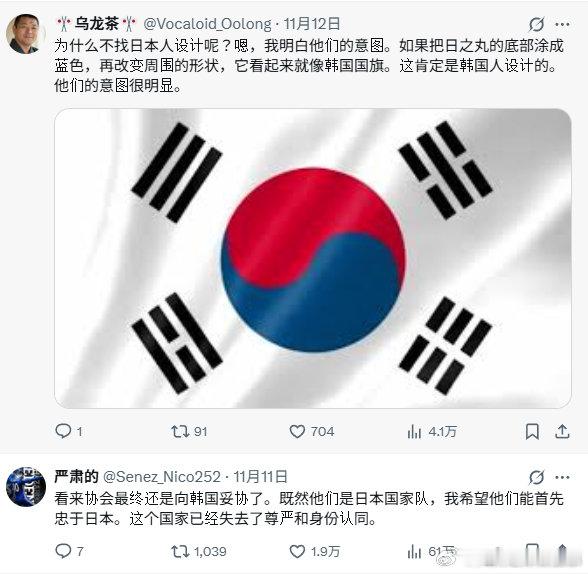Open the reply icon with 7 replies
The height and width of the screenshot is (574, 588).
click(63, 551)
